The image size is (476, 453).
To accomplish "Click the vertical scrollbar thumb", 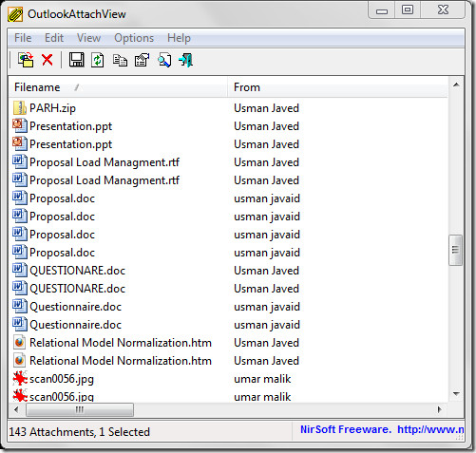I will click(x=455, y=250).
